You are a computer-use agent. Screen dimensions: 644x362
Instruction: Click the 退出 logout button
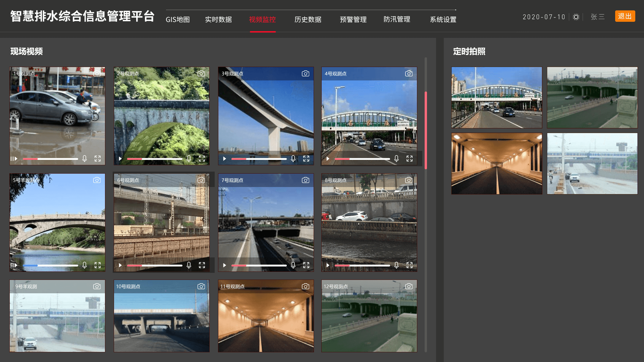(x=625, y=16)
